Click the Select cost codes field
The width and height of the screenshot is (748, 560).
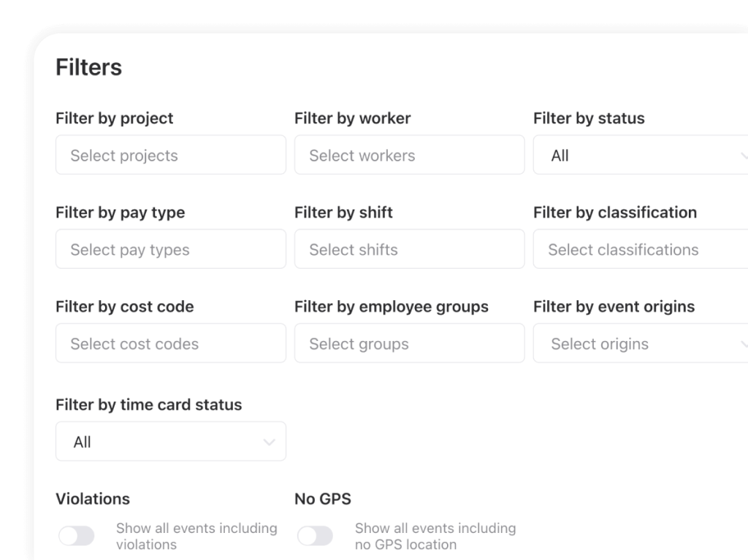(170, 343)
